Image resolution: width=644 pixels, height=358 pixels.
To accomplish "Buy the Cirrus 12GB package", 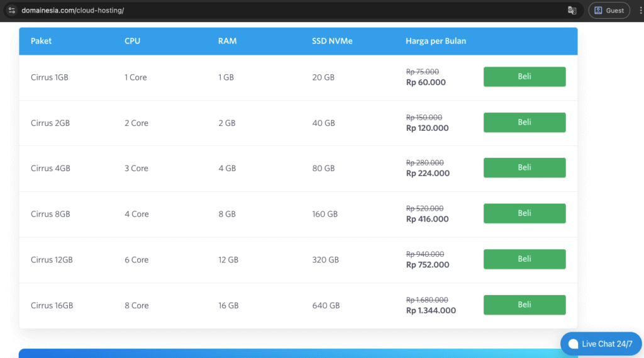I will (x=525, y=259).
